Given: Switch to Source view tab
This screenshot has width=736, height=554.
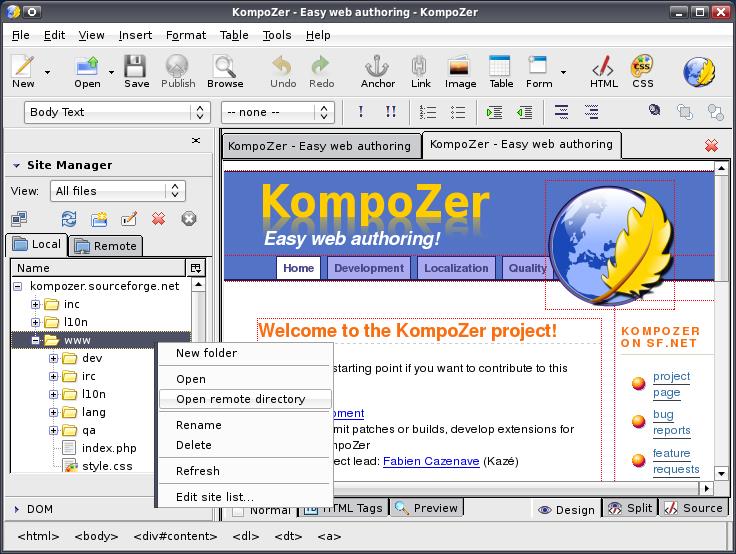Looking at the screenshot, I should pyautogui.click(x=694, y=508).
